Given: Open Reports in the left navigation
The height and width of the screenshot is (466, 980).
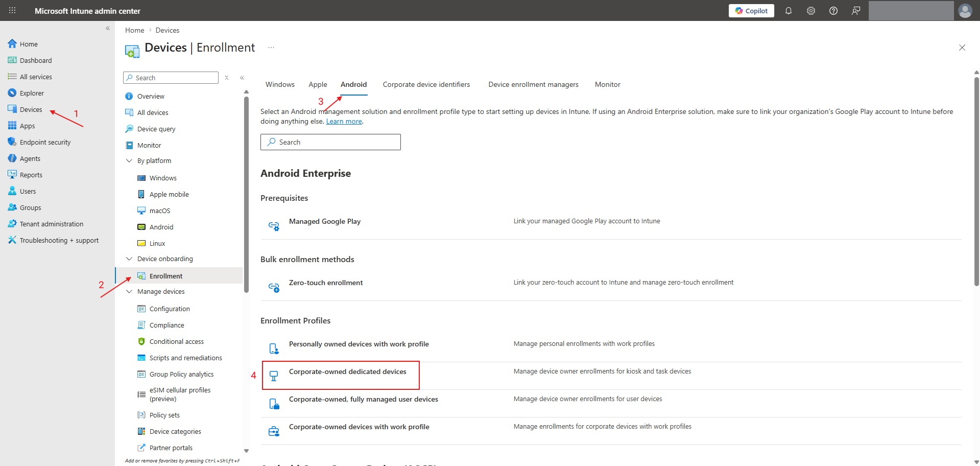Looking at the screenshot, I should (x=31, y=175).
